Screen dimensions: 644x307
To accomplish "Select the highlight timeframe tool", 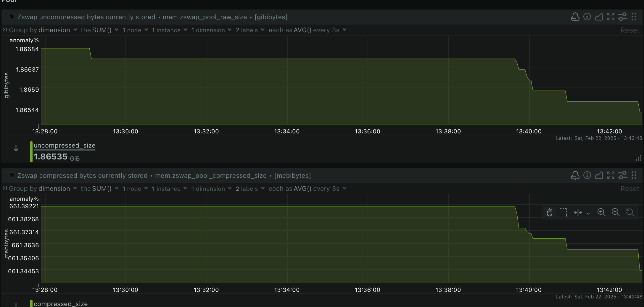I will pos(578,212).
